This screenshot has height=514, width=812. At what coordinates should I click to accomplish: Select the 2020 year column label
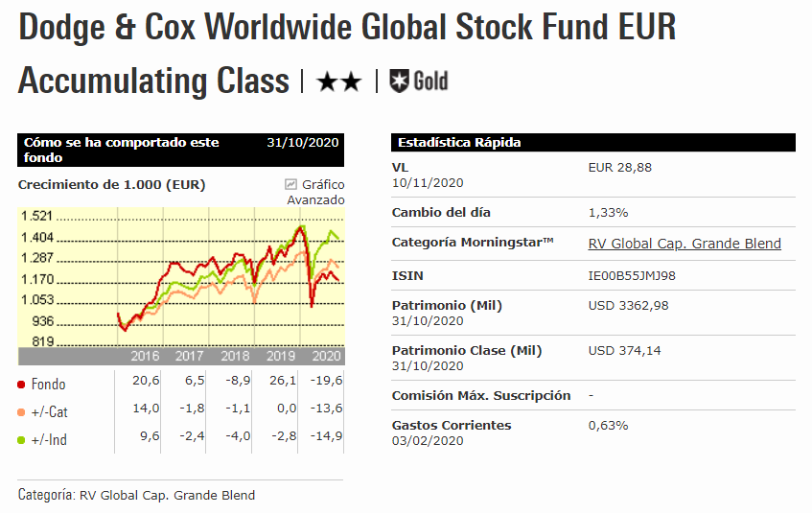[327, 356]
